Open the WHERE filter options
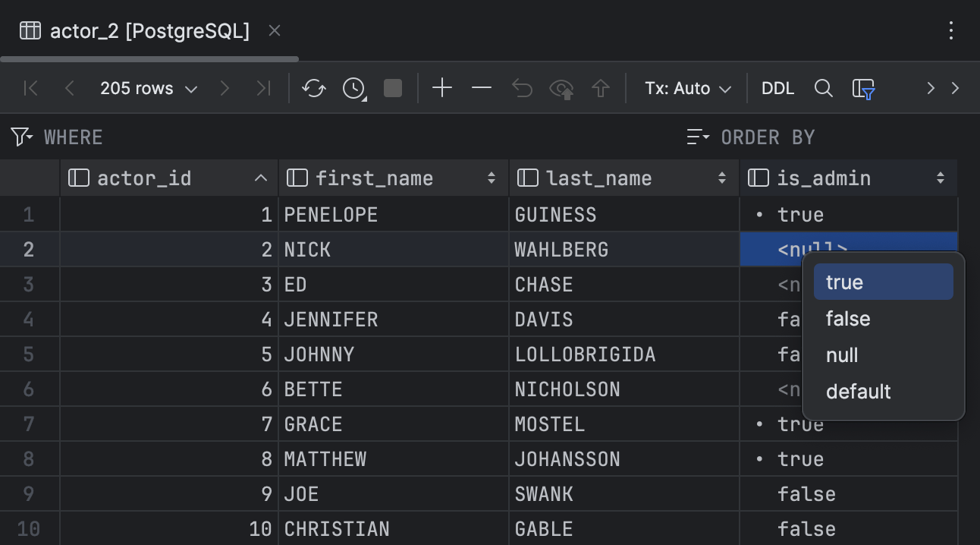The image size is (980, 545). (x=20, y=137)
